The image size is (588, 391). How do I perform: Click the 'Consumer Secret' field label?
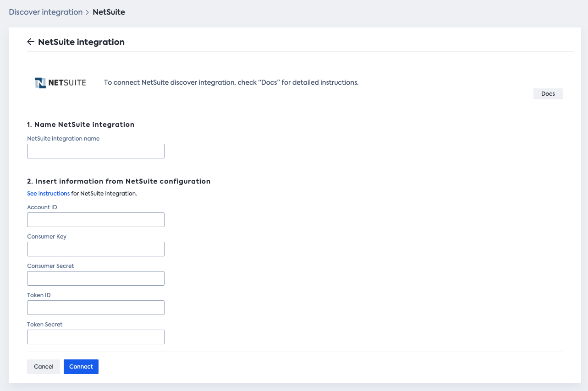[x=50, y=266]
